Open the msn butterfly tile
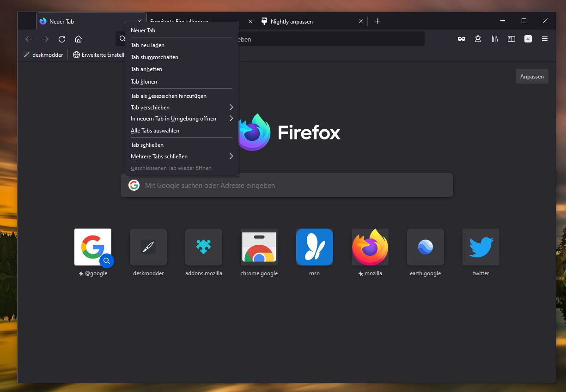566x392 pixels. (315, 247)
